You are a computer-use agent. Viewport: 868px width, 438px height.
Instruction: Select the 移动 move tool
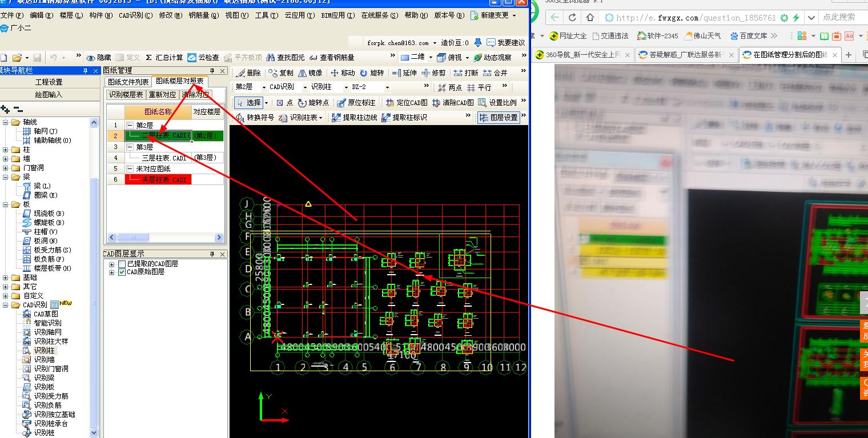(343, 73)
